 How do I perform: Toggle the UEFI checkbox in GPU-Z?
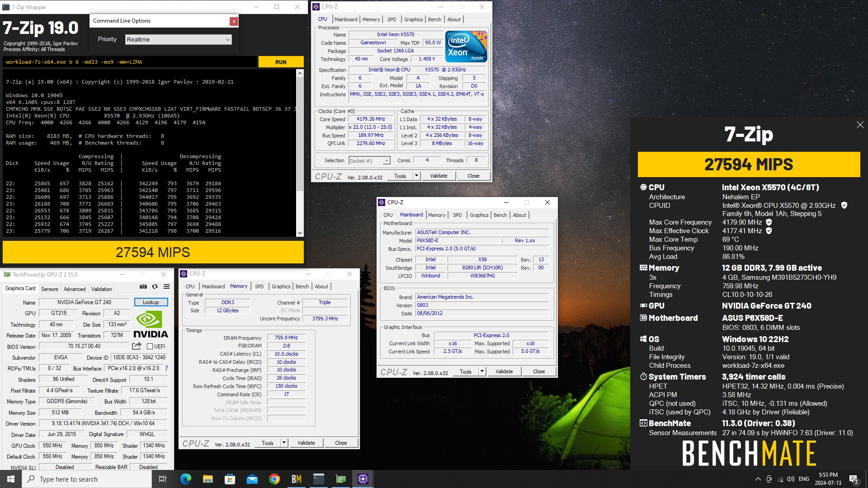tap(150, 346)
